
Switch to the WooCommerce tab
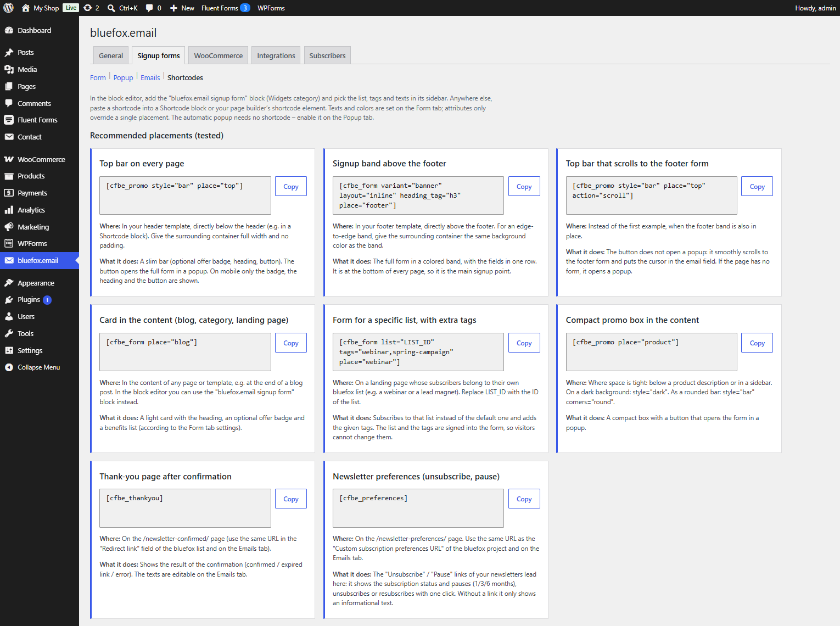click(218, 55)
